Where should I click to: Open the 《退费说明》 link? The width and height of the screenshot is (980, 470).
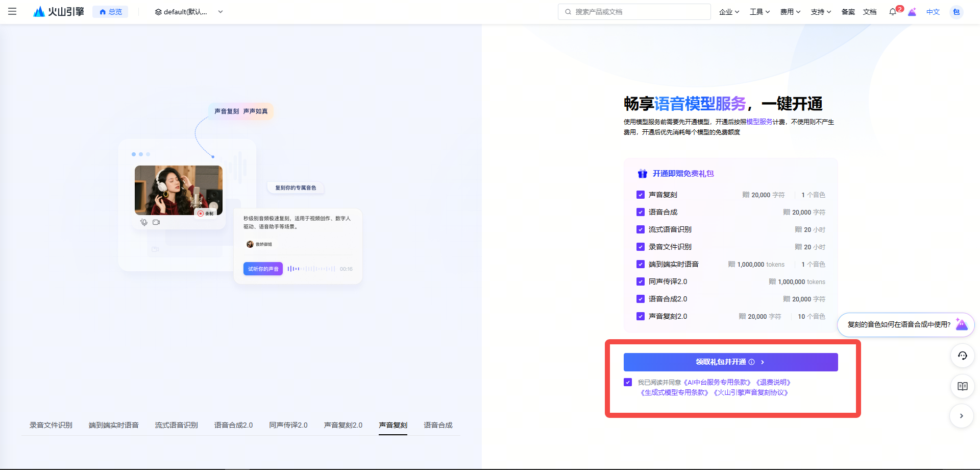(x=773, y=382)
